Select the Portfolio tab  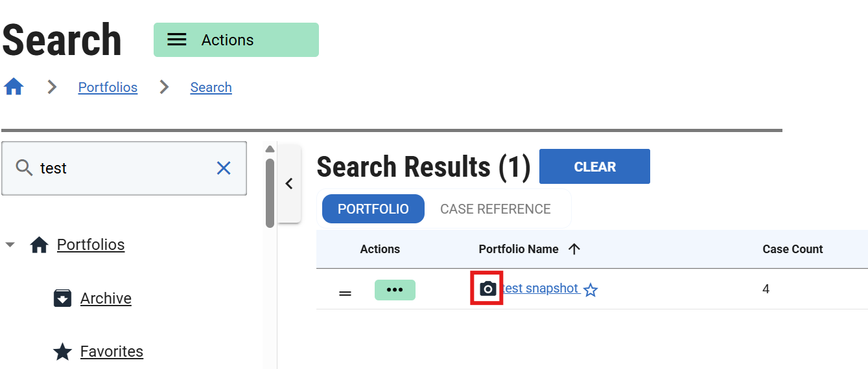pyautogui.click(x=373, y=209)
